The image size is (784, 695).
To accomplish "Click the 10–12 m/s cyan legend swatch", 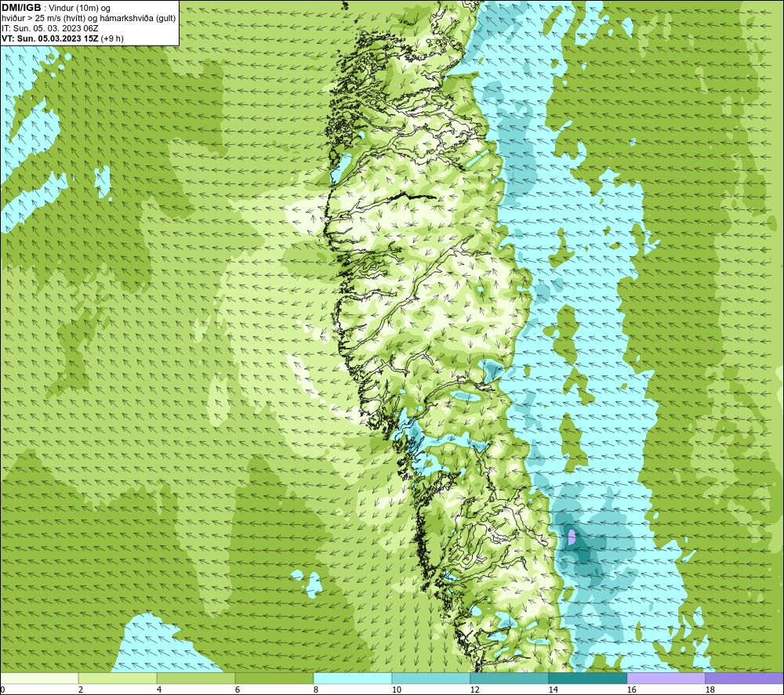I will tap(431, 679).
